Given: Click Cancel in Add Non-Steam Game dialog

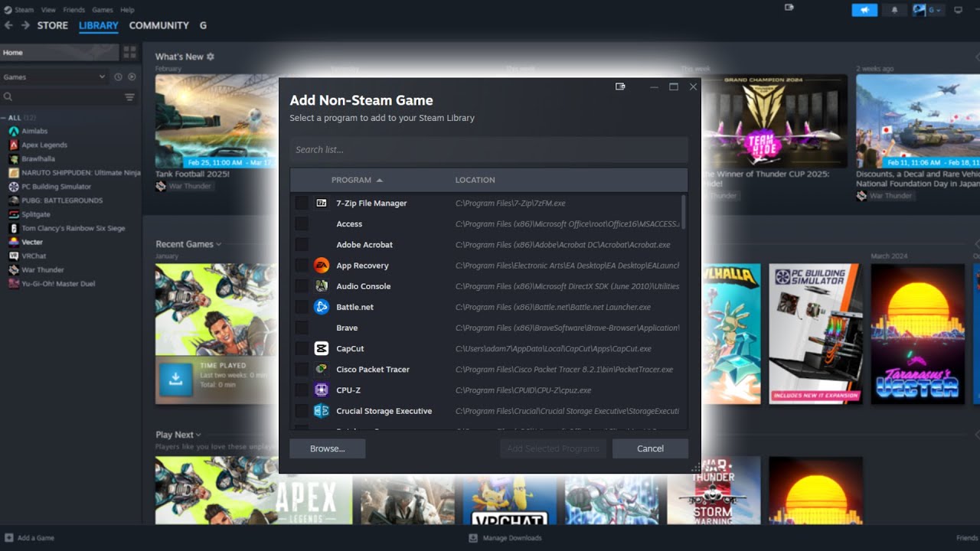Looking at the screenshot, I should (650, 448).
